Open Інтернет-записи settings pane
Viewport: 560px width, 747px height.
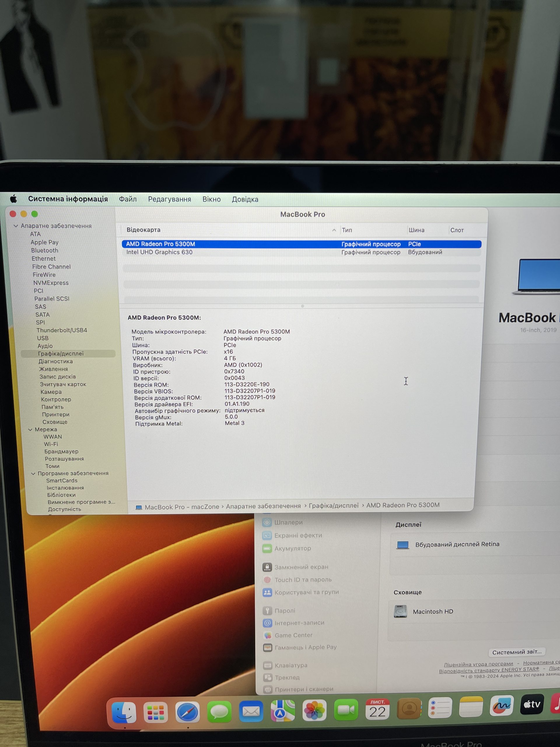click(294, 623)
